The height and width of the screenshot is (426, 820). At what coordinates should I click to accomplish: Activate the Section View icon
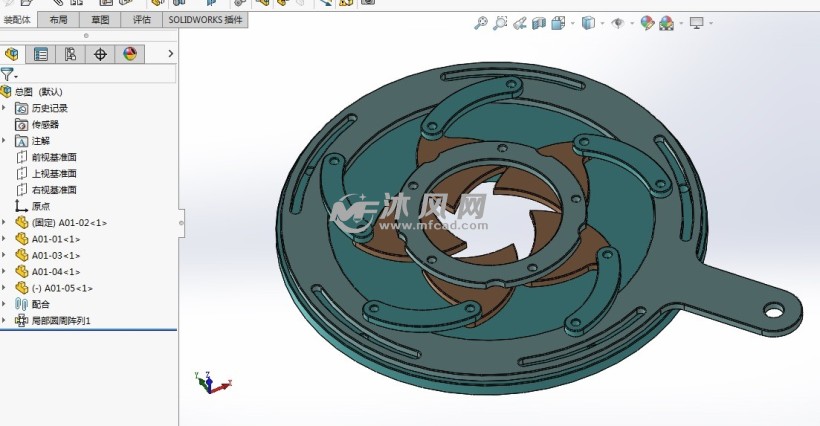(x=540, y=23)
